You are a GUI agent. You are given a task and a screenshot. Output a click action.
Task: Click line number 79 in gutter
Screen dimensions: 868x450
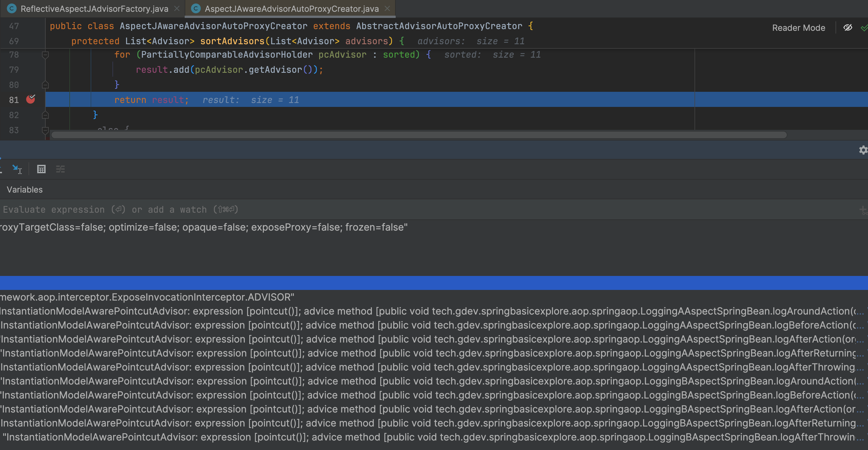[x=14, y=70]
